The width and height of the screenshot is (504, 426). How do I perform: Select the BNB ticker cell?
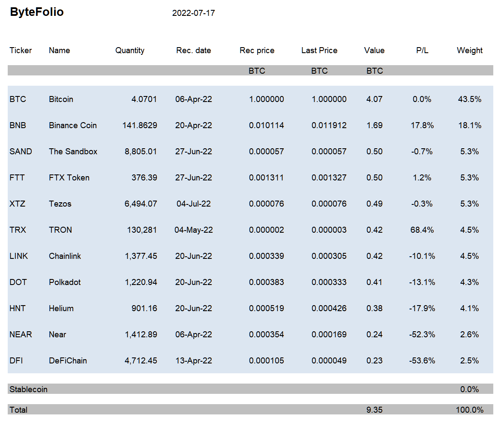point(18,126)
